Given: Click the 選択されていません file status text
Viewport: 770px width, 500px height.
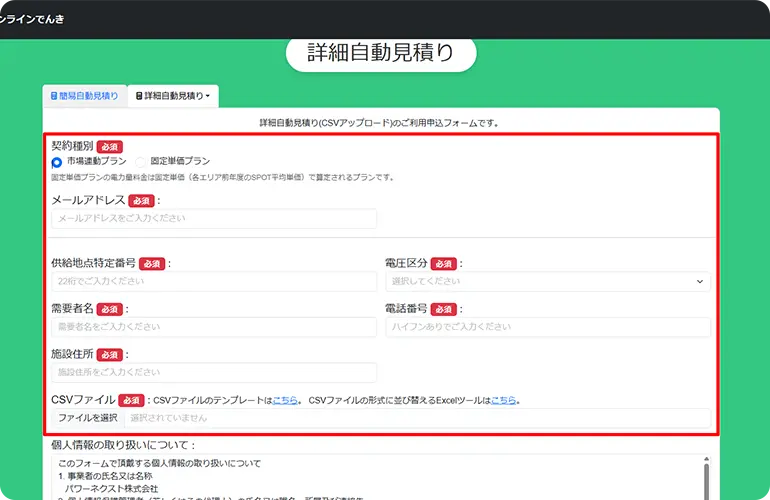Looking at the screenshot, I should tap(168, 418).
